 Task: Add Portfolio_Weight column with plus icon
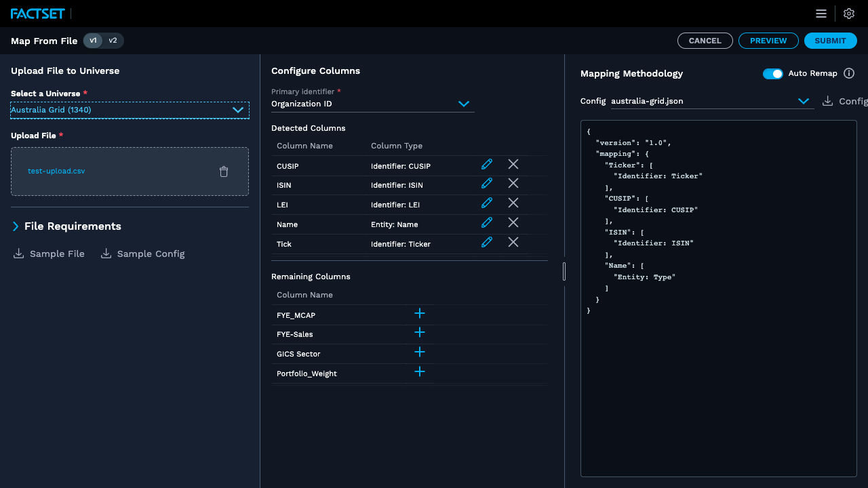420,371
